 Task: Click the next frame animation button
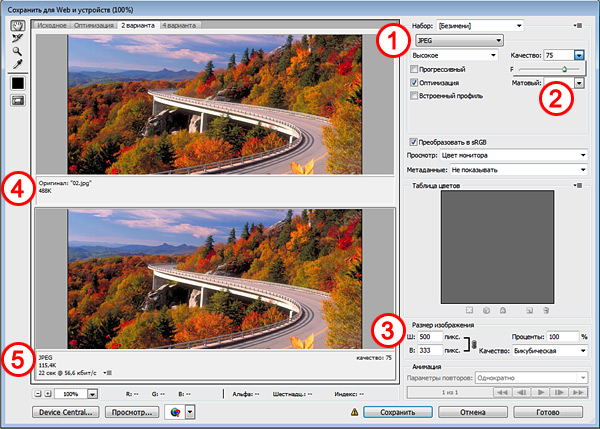[559, 392]
